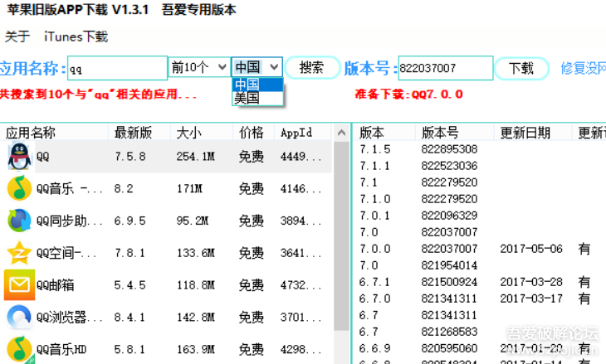Focus the 版本号 field showing 822037007

click(x=446, y=68)
